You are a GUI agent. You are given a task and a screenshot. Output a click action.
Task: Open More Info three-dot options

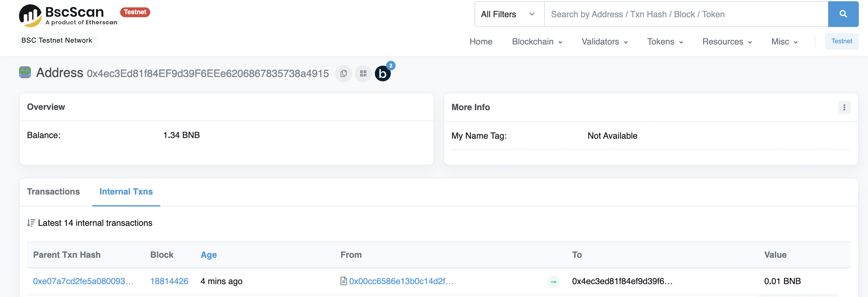point(844,107)
